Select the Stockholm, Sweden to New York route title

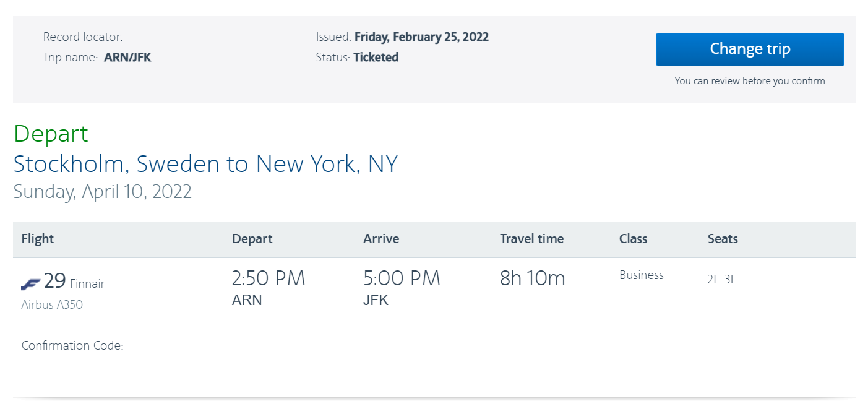(x=205, y=163)
